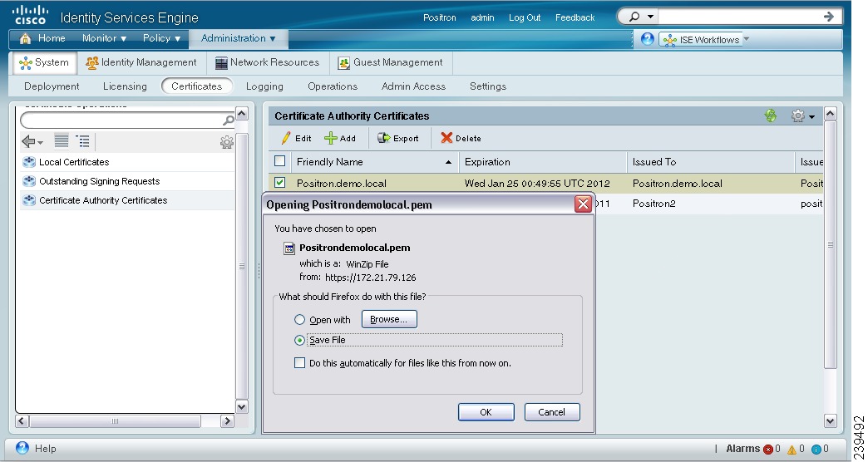Screen dimensions: 868x462
Task: Open the Network Resources tab
Action: [268, 62]
